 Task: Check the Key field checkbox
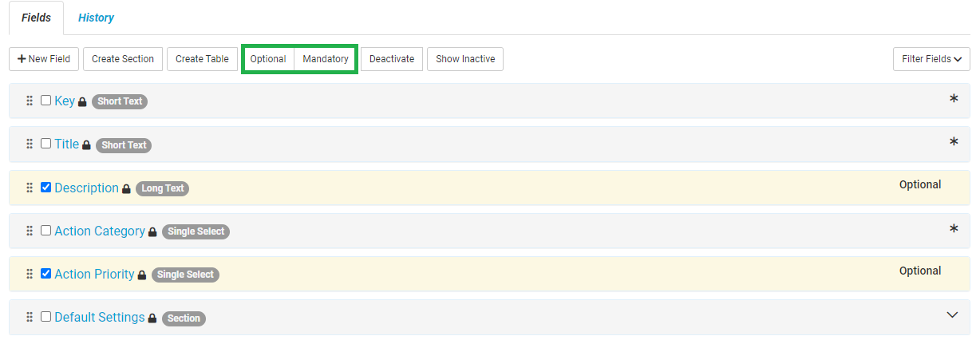click(46, 101)
